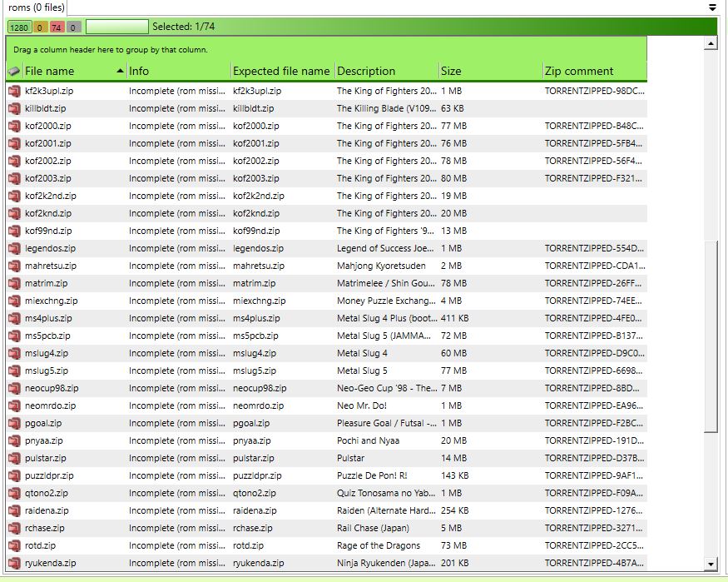
Task: Select the mslug5.zip archive icon
Action: coord(14,371)
